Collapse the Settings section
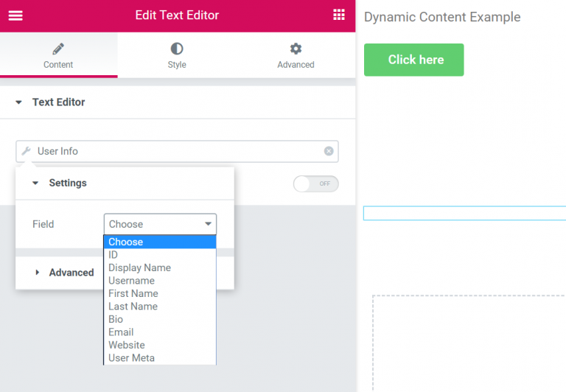The height and width of the screenshot is (392, 566). click(35, 183)
